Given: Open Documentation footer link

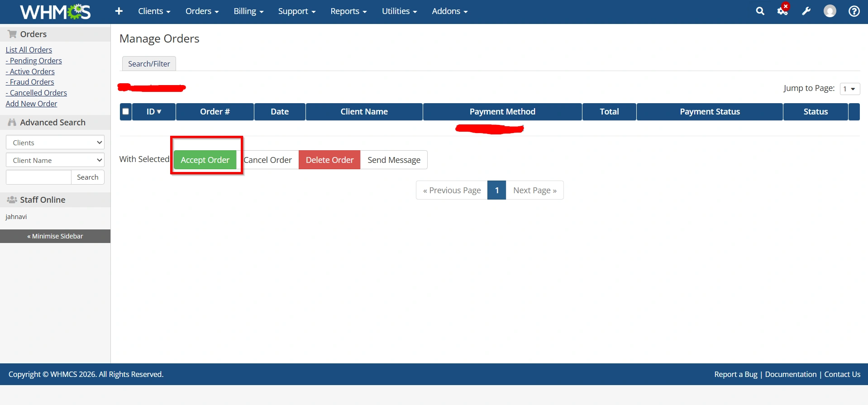Looking at the screenshot, I should click(x=791, y=374).
